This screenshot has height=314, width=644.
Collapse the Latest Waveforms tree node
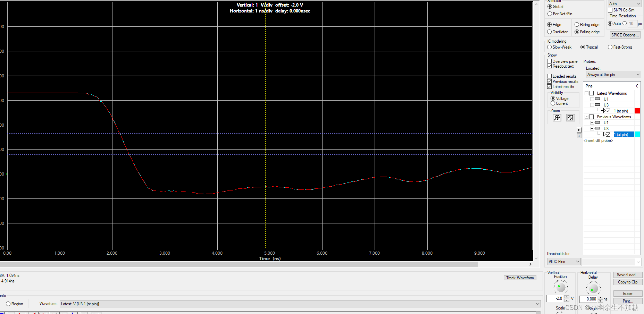(x=587, y=93)
